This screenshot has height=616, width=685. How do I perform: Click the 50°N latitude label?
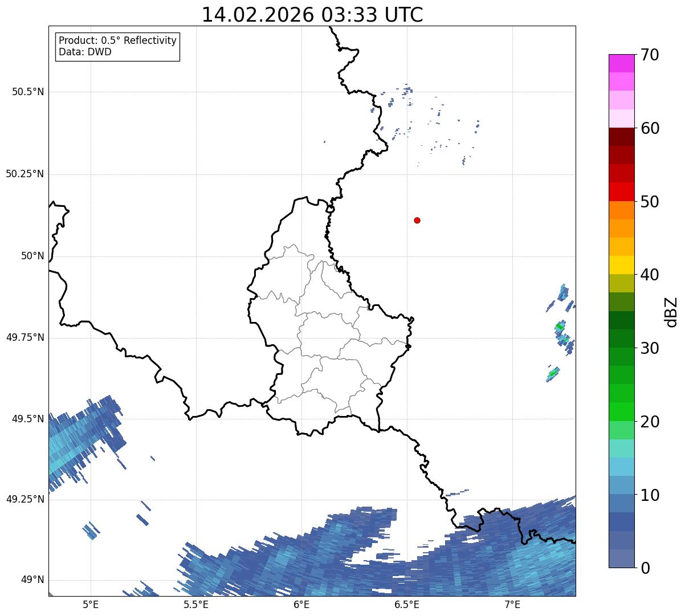tap(32, 256)
